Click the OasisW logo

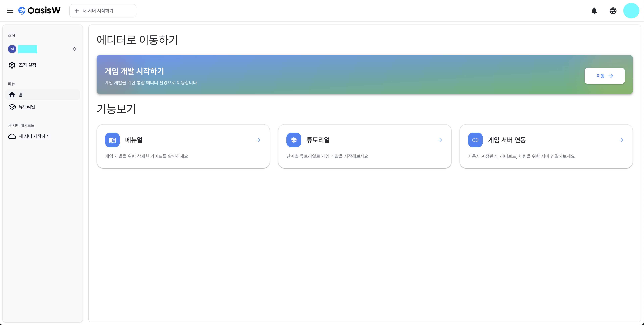(39, 11)
